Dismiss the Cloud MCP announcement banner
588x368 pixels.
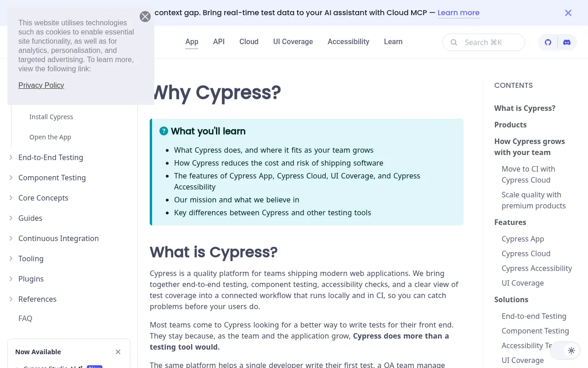(568, 13)
